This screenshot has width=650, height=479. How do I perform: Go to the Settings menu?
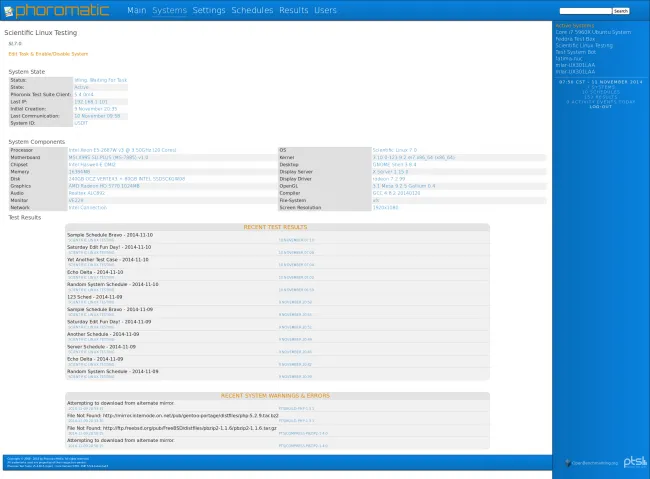[x=209, y=10]
